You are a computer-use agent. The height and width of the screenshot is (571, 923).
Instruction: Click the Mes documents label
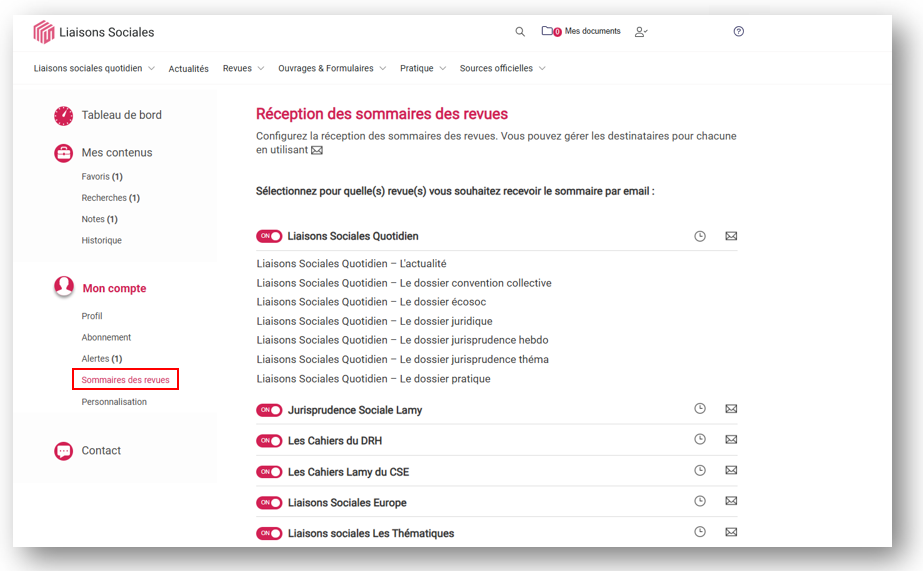[592, 31]
